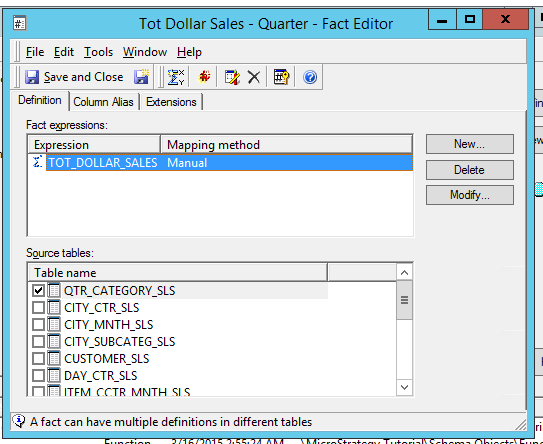543x444 pixels.
Task: Click the update schema toolbar icon
Action: (x=204, y=77)
